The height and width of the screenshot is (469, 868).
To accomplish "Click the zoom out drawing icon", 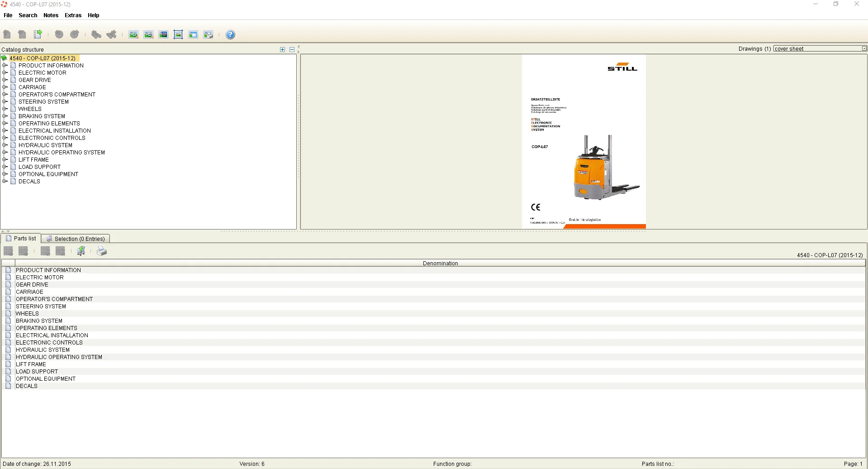I will [x=148, y=34].
